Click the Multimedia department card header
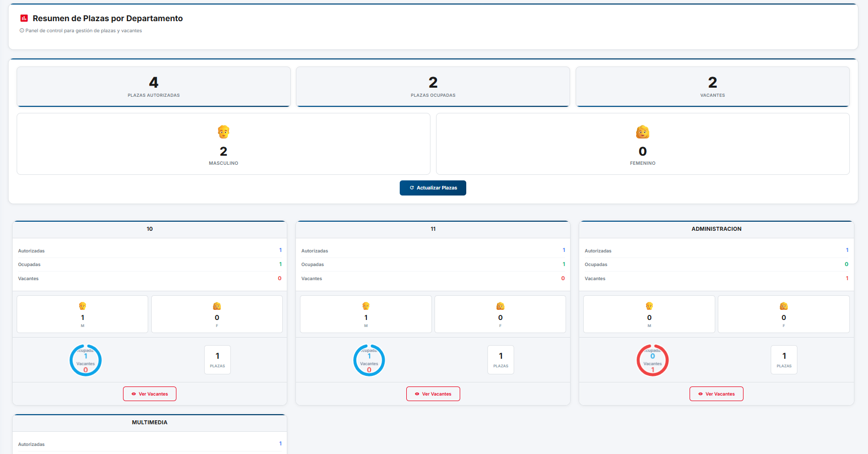The height and width of the screenshot is (454, 868). point(150,423)
